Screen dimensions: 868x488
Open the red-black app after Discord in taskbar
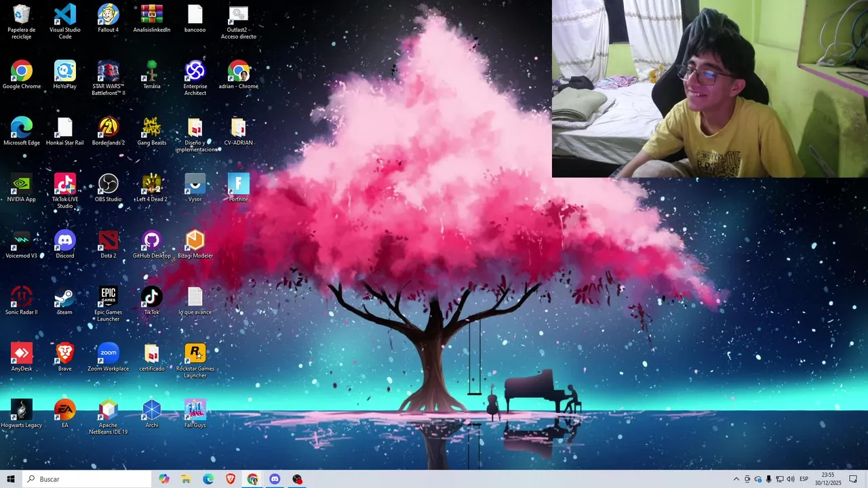(297, 479)
